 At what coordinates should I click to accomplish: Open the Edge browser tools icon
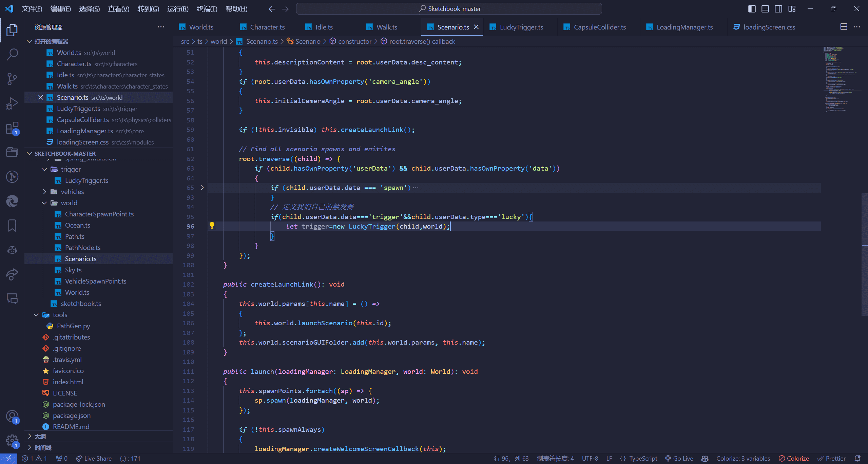coord(12,201)
